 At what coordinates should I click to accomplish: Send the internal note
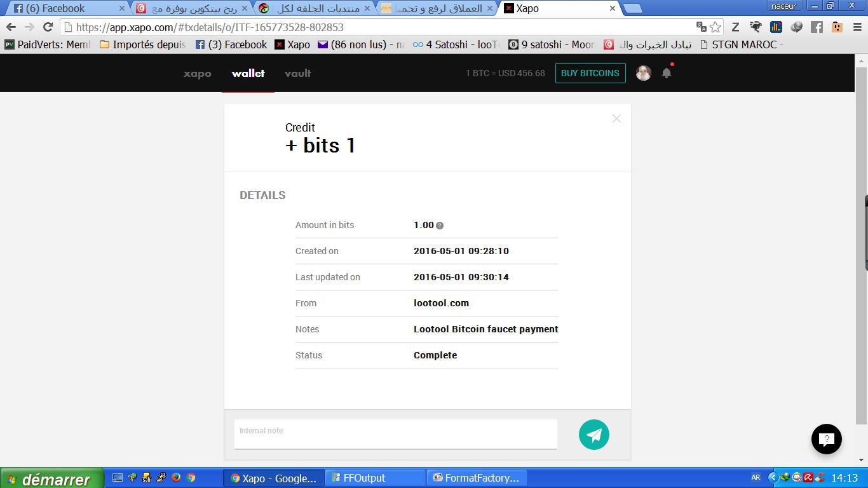pyautogui.click(x=594, y=435)
